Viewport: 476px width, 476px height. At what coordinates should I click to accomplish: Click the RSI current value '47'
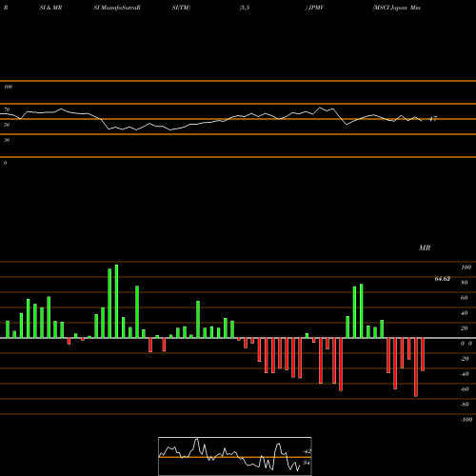tap(433, 119)
